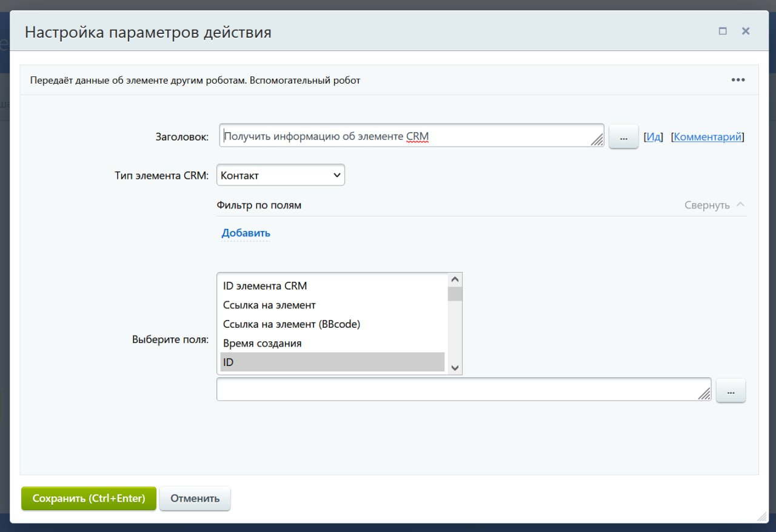Select "Время создания" in field list
Image resolution: width=776 pixels, height=532 pixels.
[x=262, y=344]
